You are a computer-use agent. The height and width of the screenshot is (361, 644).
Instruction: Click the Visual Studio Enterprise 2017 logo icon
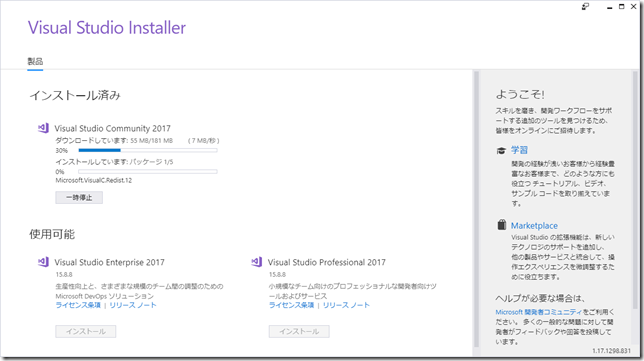pyautogui.click(x=43, y=262)
